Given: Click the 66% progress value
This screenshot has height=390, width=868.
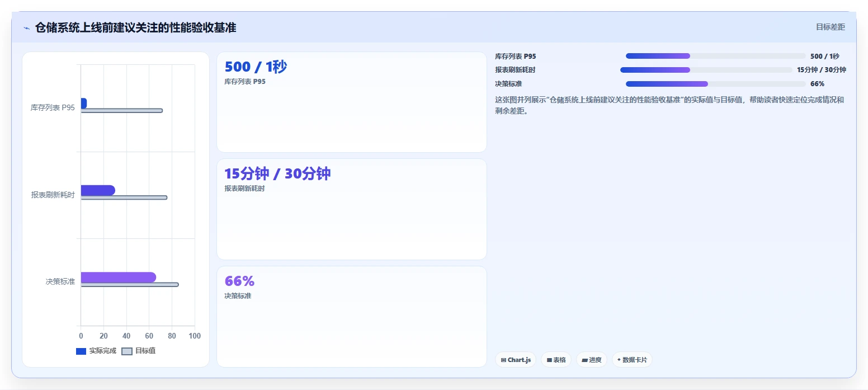Looking at the screenshot, I should pyautogui.click(x=817, y=84).
